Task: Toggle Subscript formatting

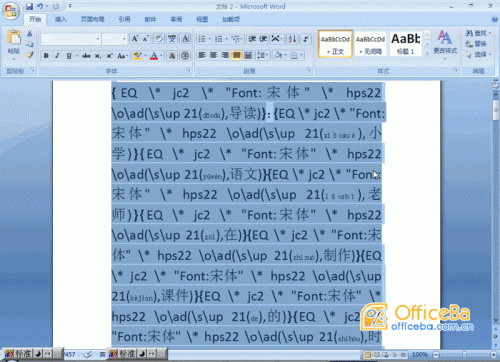Action: (97, 56)
